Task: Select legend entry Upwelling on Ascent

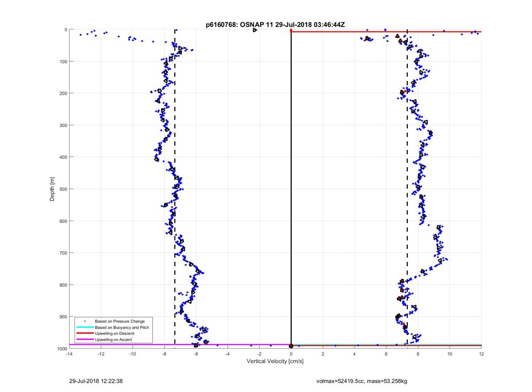Action: point(113,340)
